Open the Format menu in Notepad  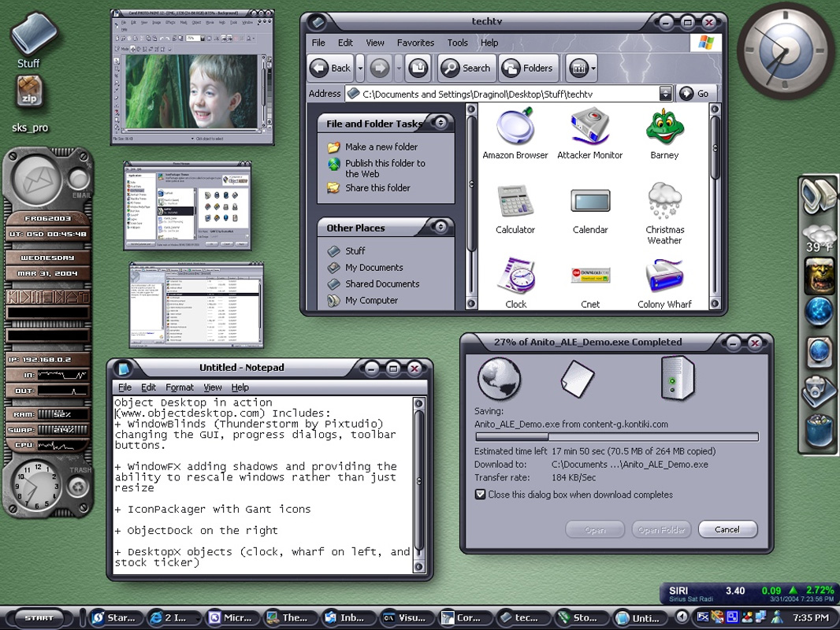pos(179,387)
